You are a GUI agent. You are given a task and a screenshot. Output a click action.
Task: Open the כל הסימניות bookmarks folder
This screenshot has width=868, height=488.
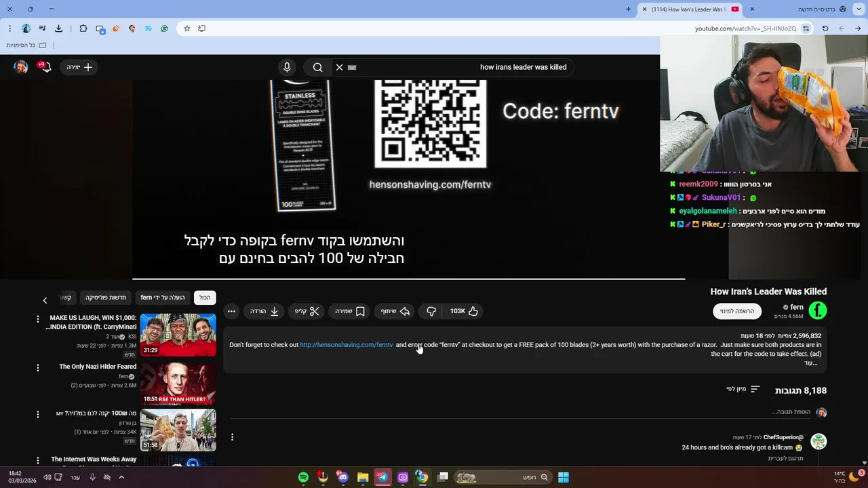pos(26,45)
